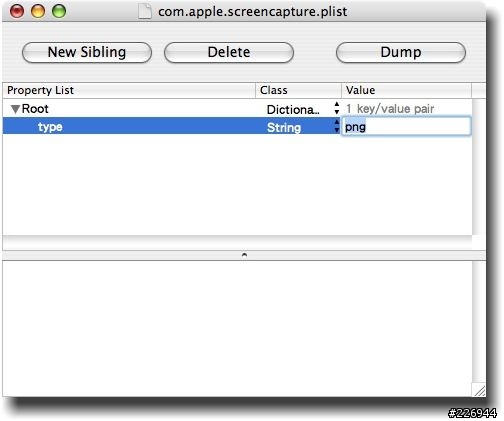The height and width of the screenshot is (421, 504).
Task: Minimize the window with the yellow button
Action: click(38, 11)
